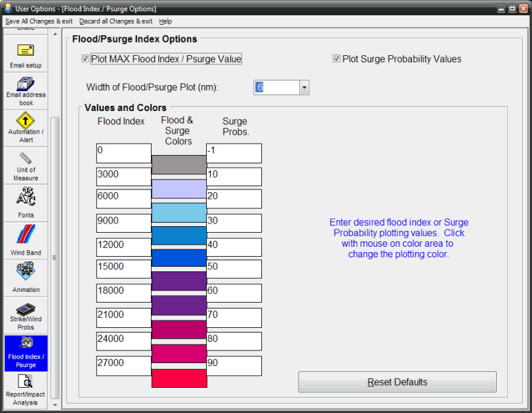Toggle Plot MAX Flood Index checkbox

pyautogui.click(x=86, y=59)
